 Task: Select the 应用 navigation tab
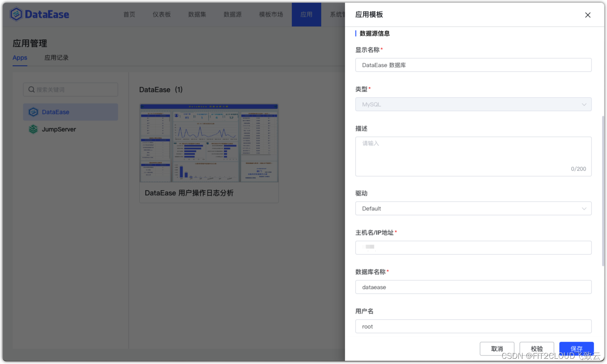(307, 14)
